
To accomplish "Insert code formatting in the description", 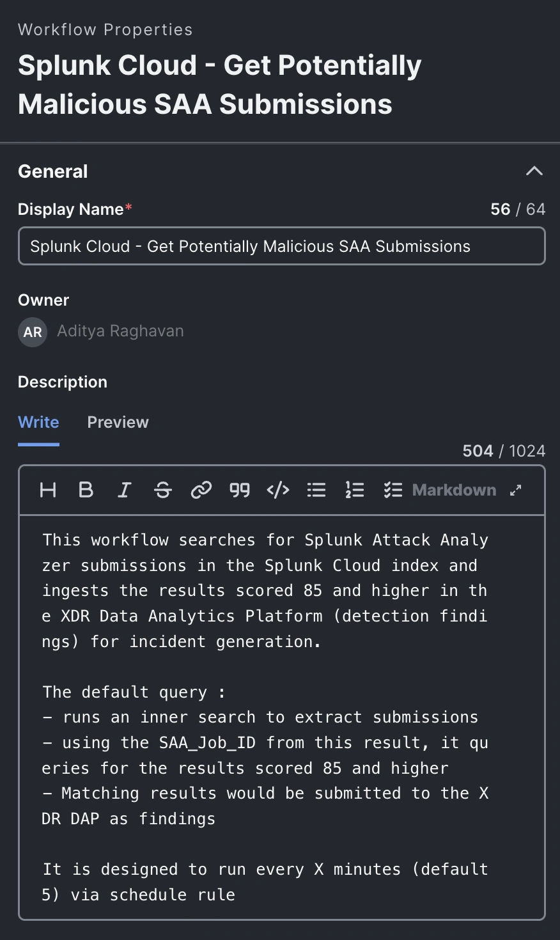I will pyautogui.click(x=278, y=490).
